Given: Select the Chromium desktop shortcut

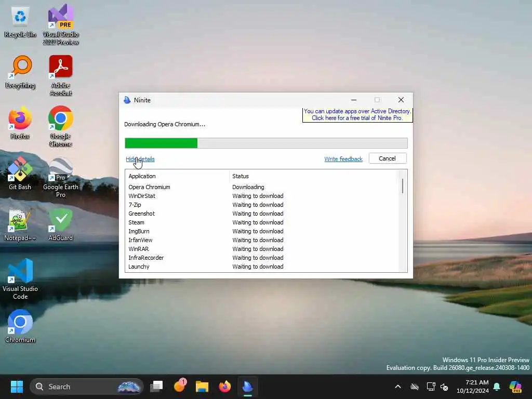Looking at the screenshot, I should pos(20,326).
